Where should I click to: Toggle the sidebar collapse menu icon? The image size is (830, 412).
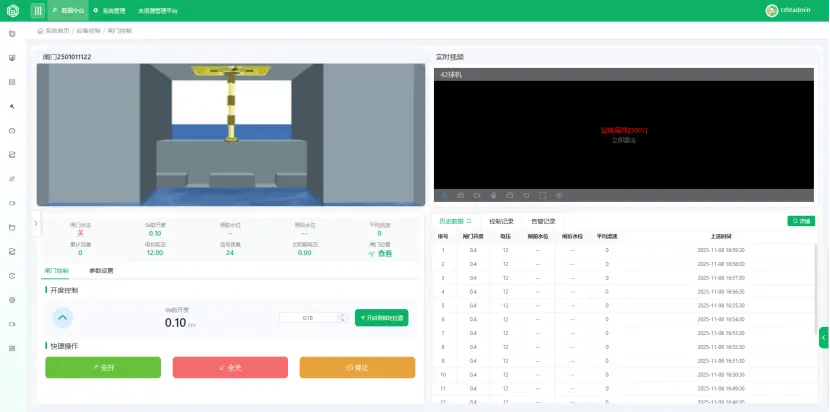pyautogui.click(x=38, y=11)
